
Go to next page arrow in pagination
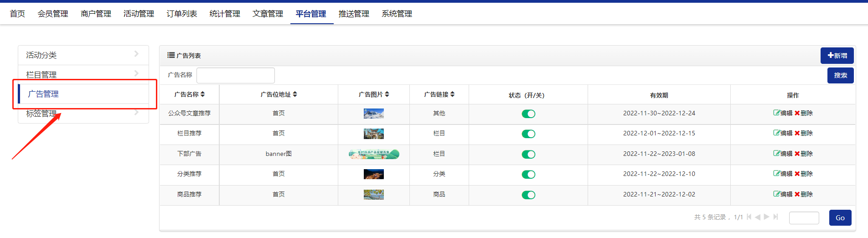point(767,217)
